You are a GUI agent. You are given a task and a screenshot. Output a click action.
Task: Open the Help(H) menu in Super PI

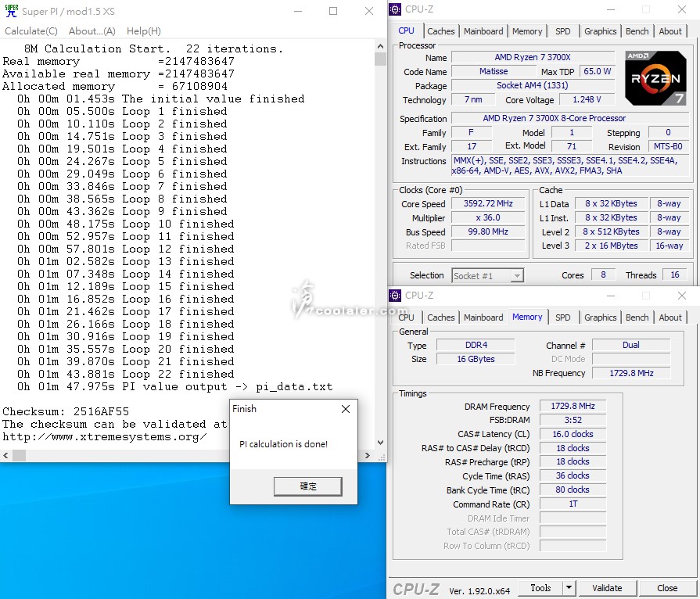tap(144, 31)
